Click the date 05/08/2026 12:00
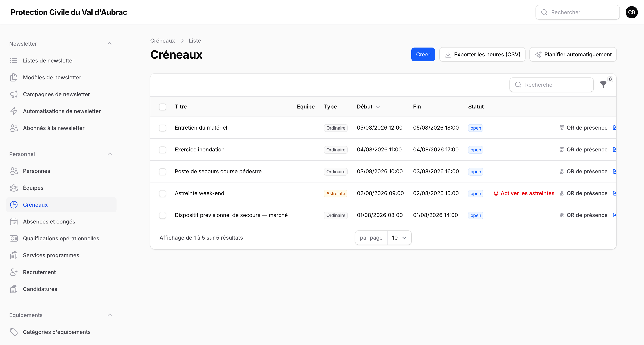Screen dimensions: 644x345 click(x=379, y=128)
